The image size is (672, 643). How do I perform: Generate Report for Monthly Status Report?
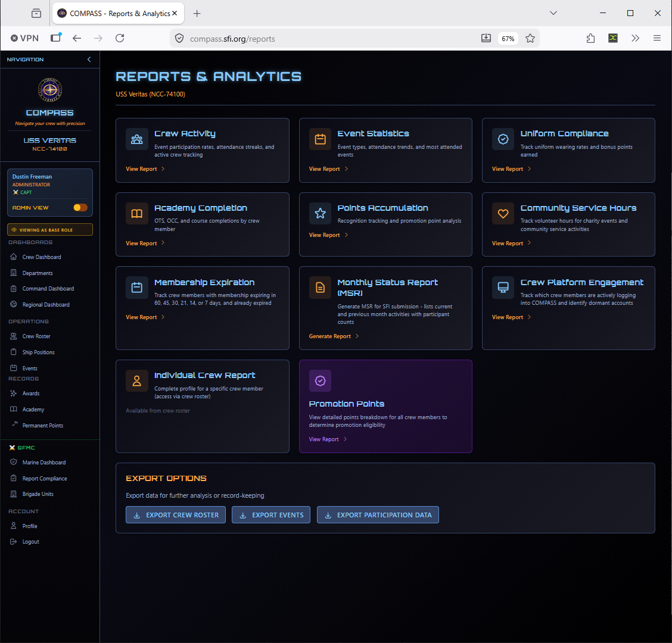(334, 336)
